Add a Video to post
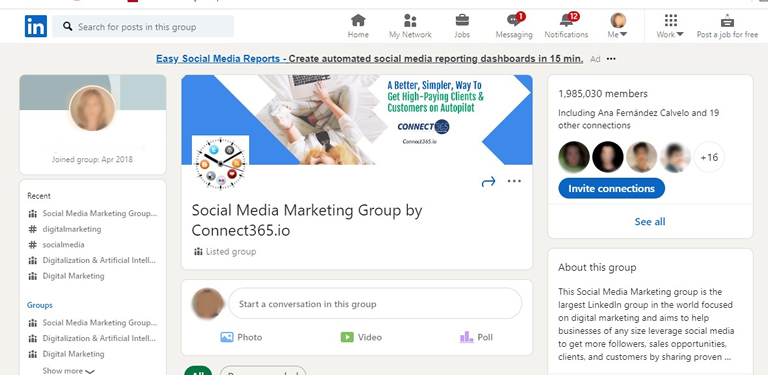This screenshot has height=375, width=768. click(x=361, y=337)
